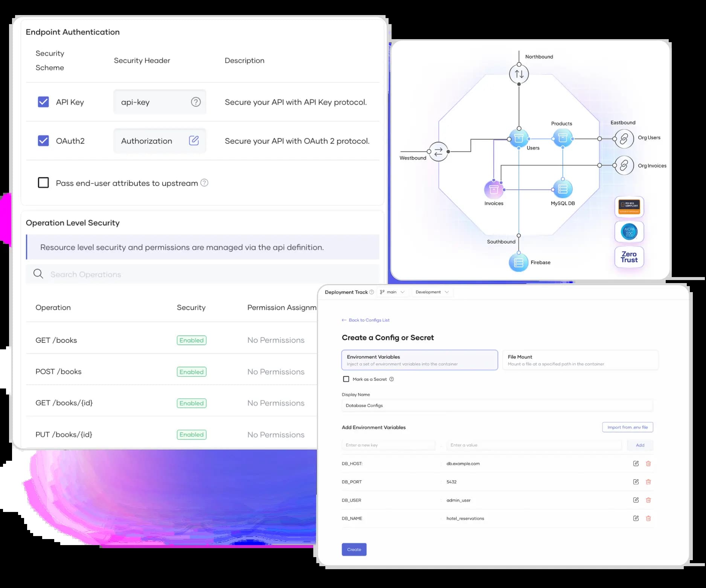The image size is (706, 588).
Task: Click help icon beside Mark as a Secret
Action: (x=392, y=379)
